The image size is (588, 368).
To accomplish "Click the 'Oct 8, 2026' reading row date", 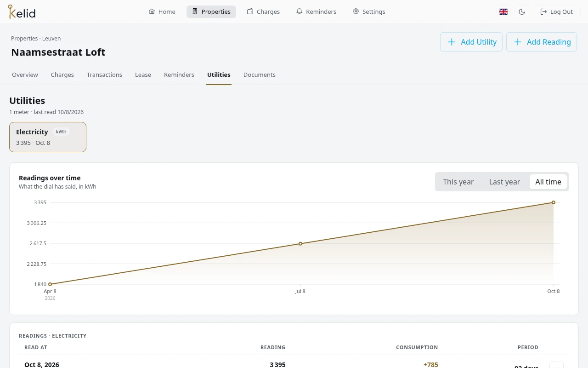I will coord(42,364).
